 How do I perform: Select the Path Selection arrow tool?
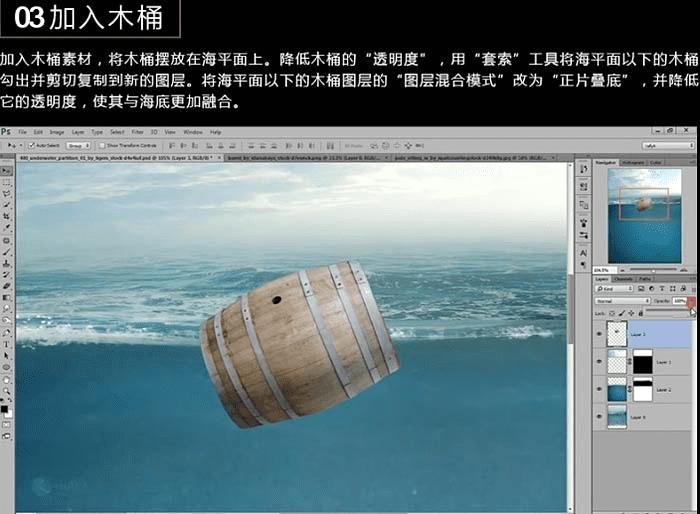pyautogui.click(x=7, y=355)
